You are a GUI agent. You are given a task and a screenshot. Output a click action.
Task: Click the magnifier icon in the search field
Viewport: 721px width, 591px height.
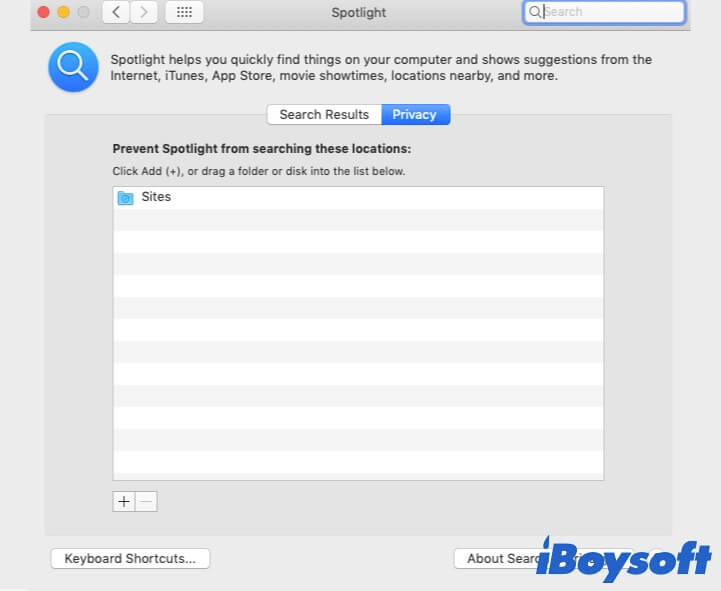coord(536,12)
